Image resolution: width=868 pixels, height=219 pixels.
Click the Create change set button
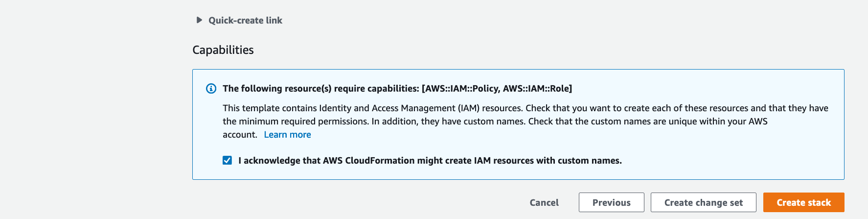pyautogui.click(x=703, y=202)
